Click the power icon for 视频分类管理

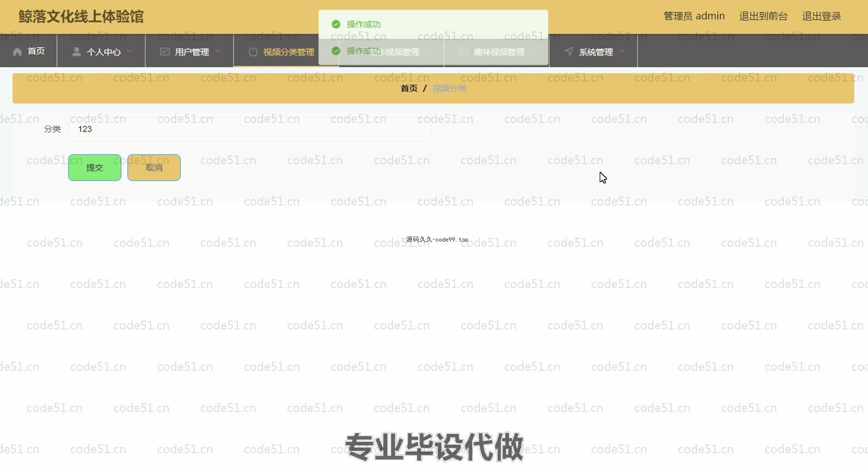[x=253, y=52]
